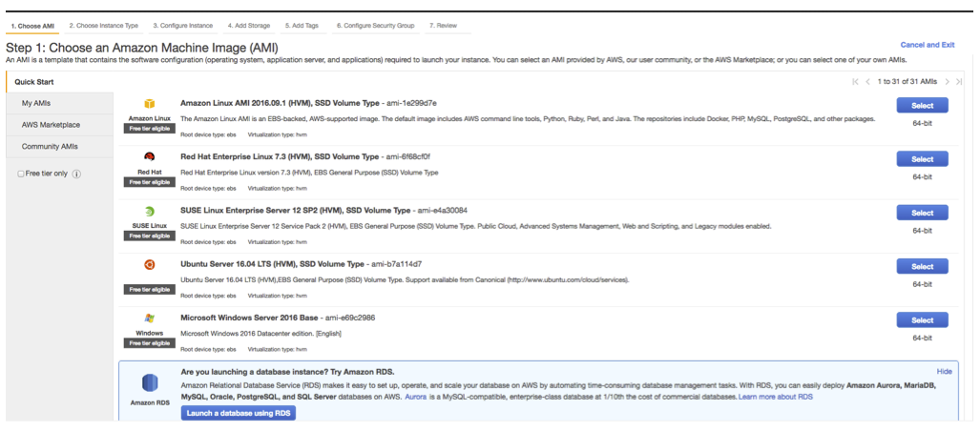Image resolution: width=980 pixels, height=432 pixels.
Task: Click Launch a database using RDS
Action: point(239,413)
